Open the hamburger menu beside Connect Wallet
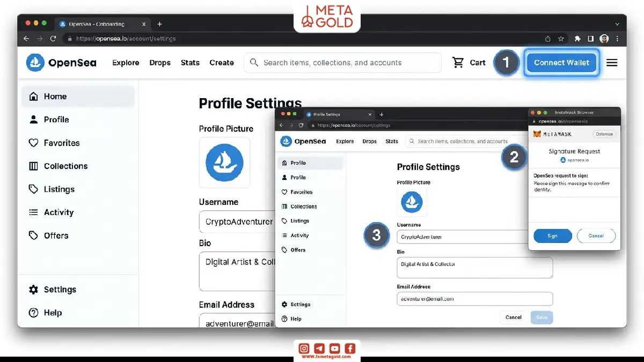The height and width of the screenshot is (362, 644). coord(612,63)
